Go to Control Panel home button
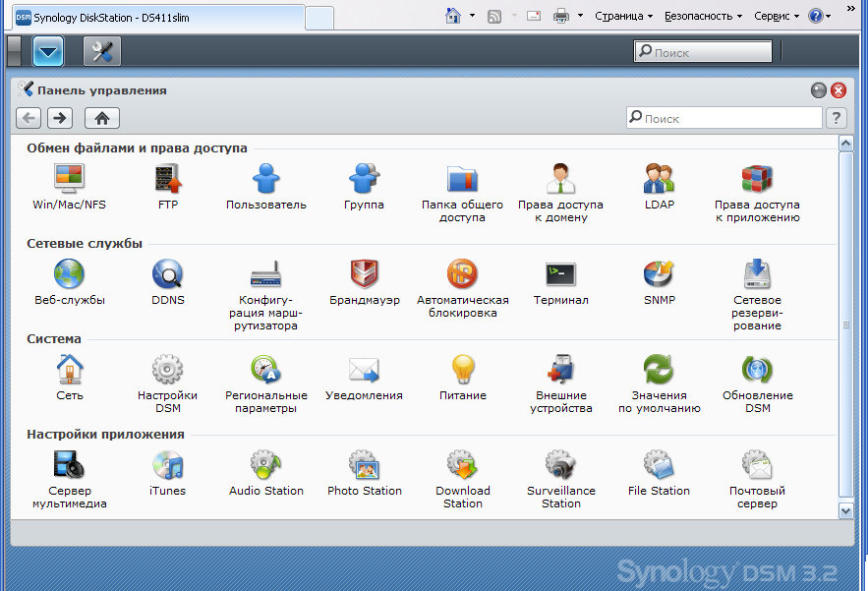 click(102, 118)
